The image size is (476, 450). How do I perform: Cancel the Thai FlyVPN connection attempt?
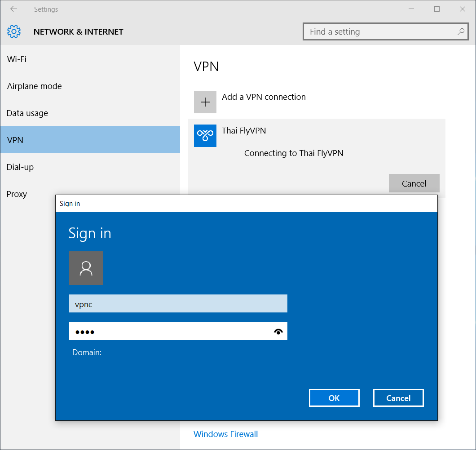[x=414, y=183]
